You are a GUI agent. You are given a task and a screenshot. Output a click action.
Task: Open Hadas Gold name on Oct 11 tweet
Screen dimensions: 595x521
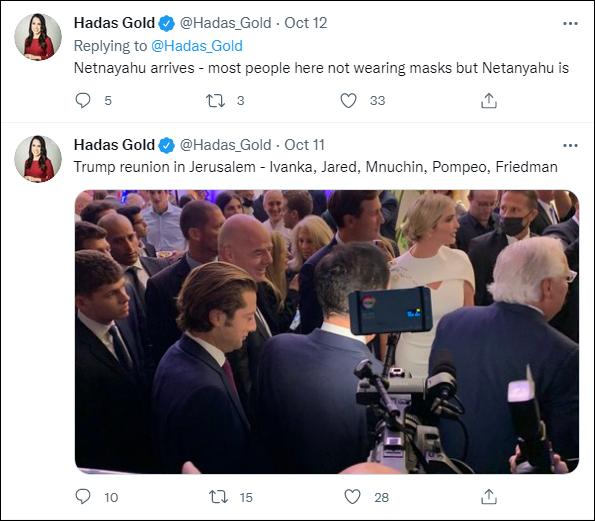coord(114,145)
